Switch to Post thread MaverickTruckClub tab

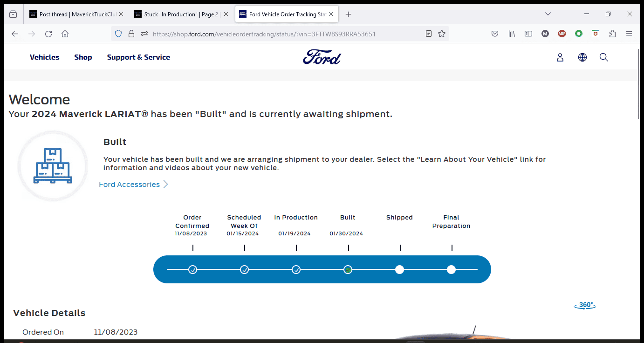pyautogui.click(x=76, y=14)
